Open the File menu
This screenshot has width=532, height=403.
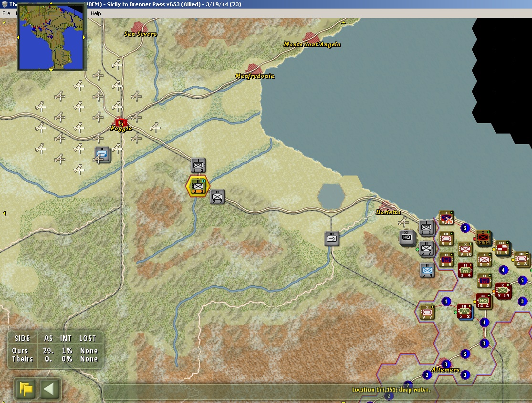[x=7, y=13]
